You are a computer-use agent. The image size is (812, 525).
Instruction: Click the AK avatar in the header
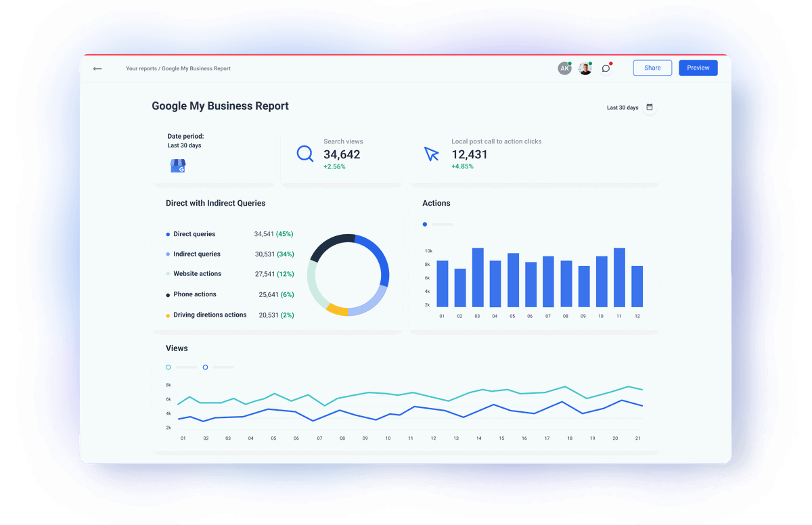click(x=564, y=68)
